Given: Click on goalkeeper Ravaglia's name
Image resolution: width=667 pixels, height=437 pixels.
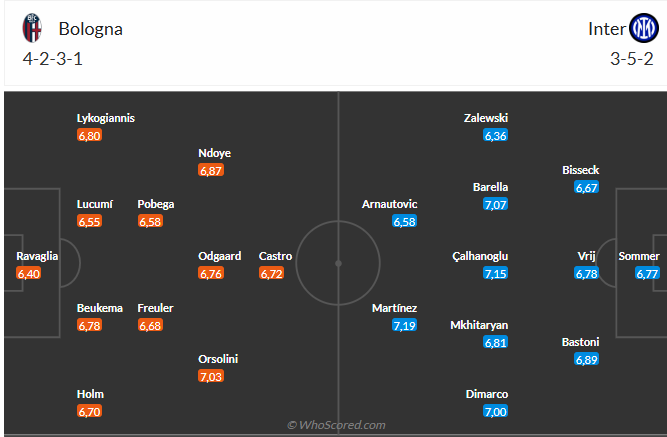Looking at the screenshot, I should [x=37, y=256].
